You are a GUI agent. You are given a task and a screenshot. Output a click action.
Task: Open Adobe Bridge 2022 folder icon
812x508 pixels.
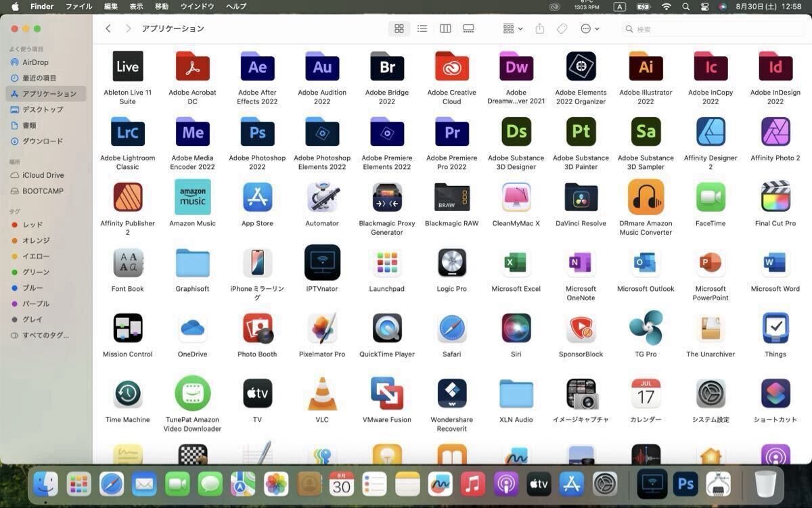pyautogui.click(x=387, y=66)
